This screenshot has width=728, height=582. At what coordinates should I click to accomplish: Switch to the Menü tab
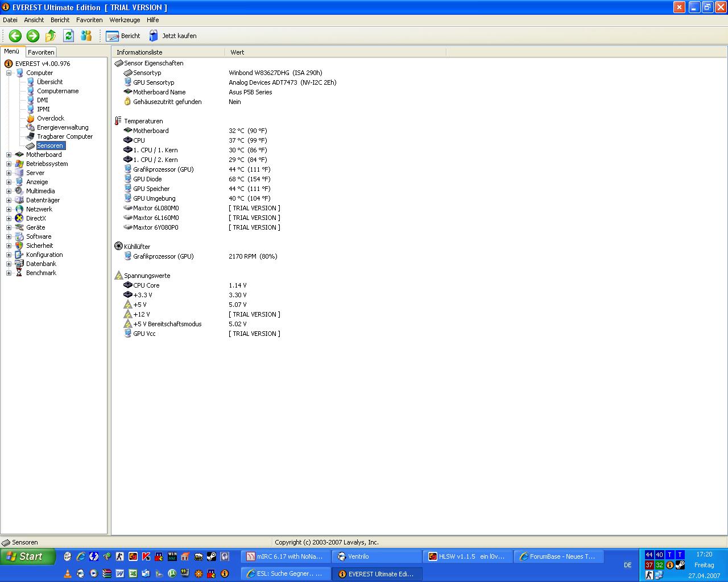coord(12,51)
